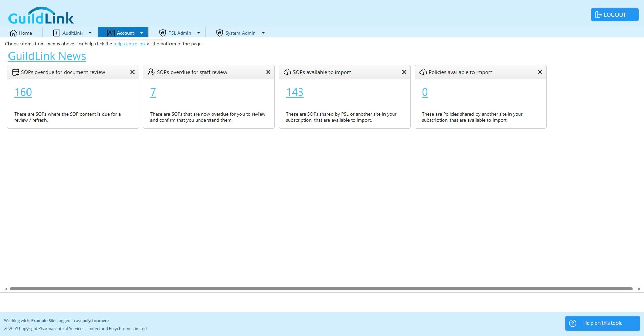Click the horizontal scrollbar track
The height and width of the screenshot is (336, 644).
(321, 289)
